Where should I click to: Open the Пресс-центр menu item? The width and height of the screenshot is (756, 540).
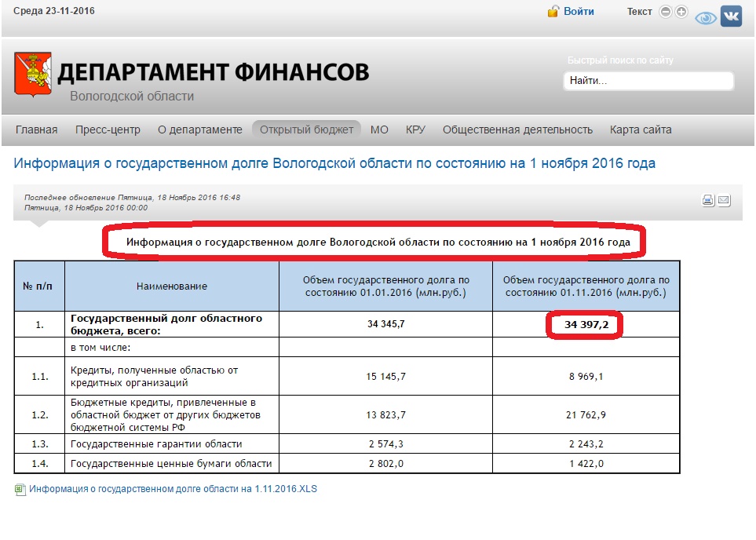click(x=108, y=130)
